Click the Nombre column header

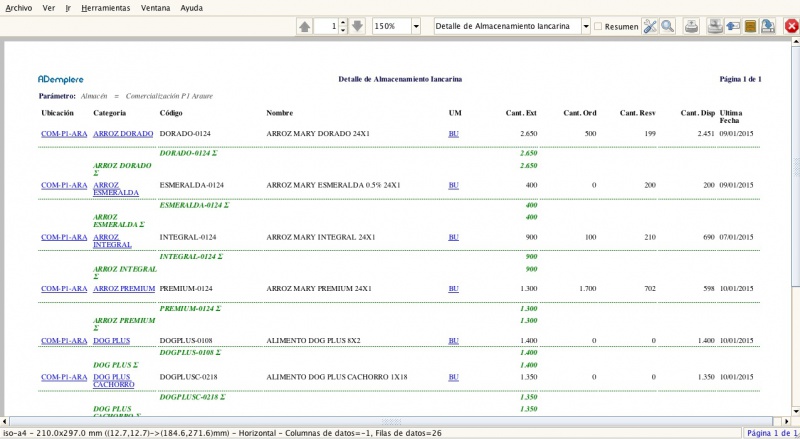[x=280, y=113]
